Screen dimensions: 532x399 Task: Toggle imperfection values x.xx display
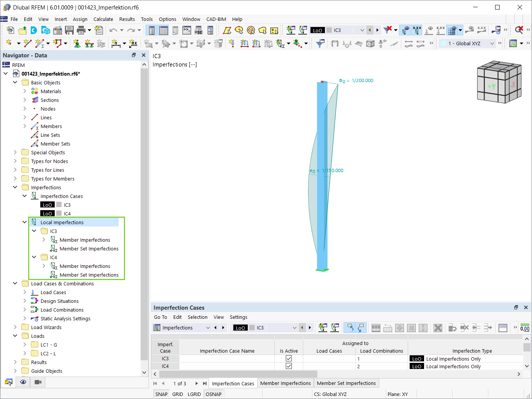click(x=417, y=30)
